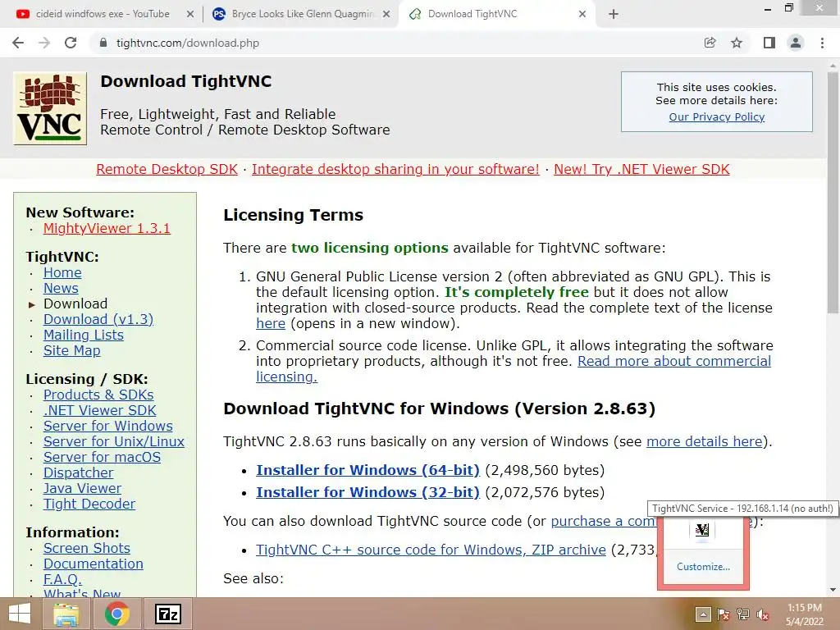Open the MightyViewer 1.3.1 link
The image size is (840, 630).
tap(107, 228)
